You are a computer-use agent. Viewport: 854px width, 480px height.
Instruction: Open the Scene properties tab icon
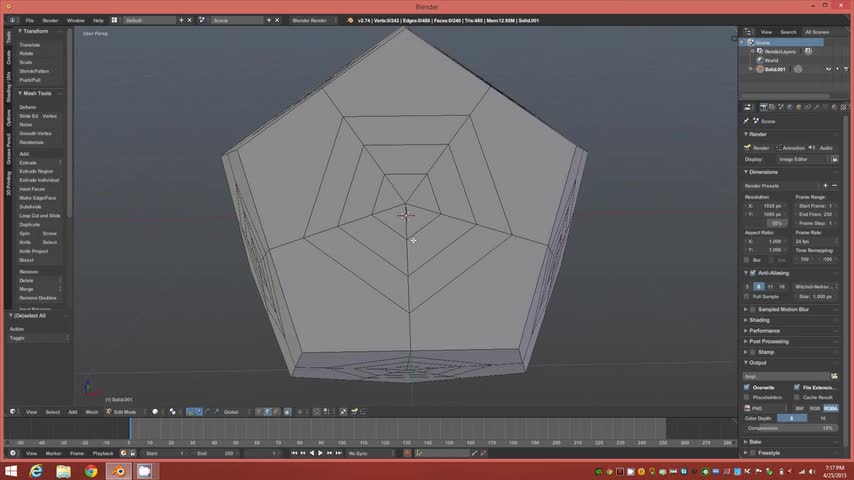[780, 107]
